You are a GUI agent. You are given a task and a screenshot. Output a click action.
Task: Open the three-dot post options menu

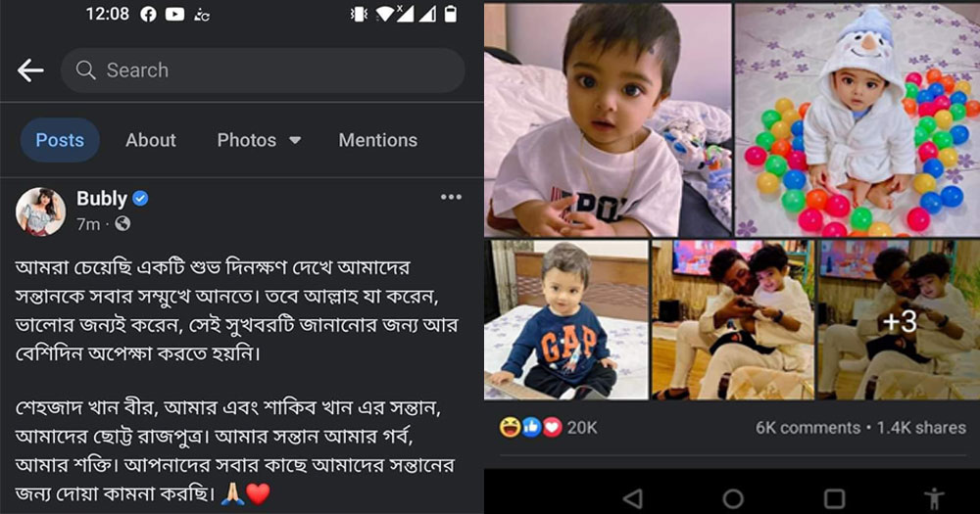[x=451, y=198]
